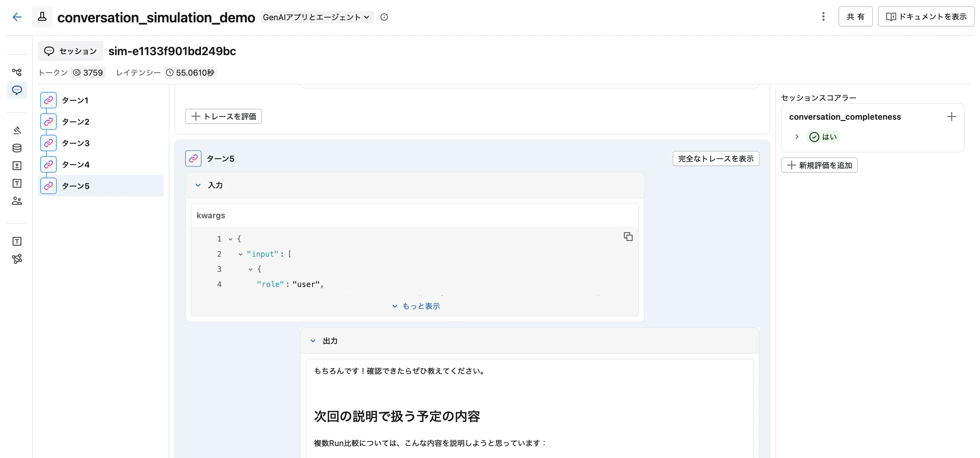Copy the kwargs JSON using the copy icon

click(x=628, y=236)
